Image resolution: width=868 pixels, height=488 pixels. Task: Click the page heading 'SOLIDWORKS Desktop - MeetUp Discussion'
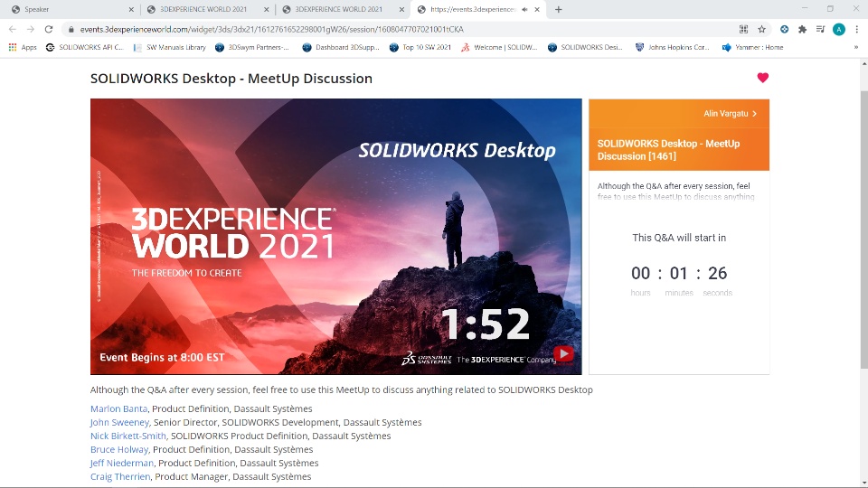(x=231, y=79)
